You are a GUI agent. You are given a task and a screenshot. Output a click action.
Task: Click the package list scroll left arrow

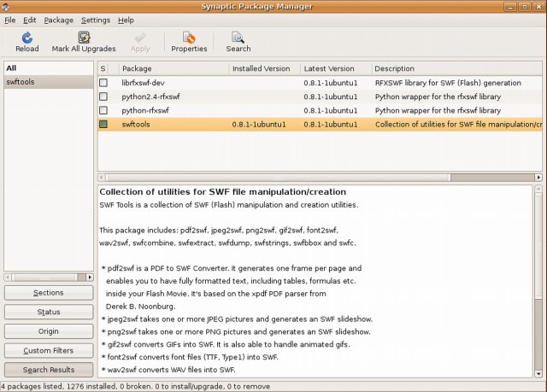(101, 178)
